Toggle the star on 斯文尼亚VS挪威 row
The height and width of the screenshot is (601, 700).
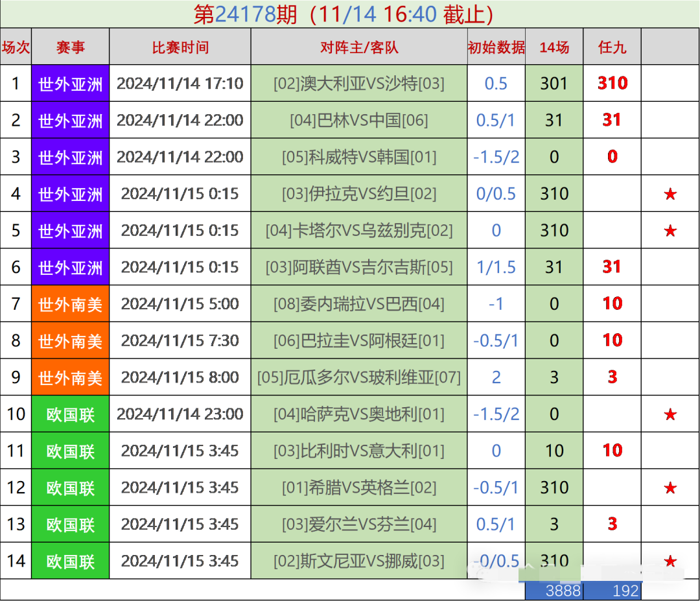(x=670, y=561)
